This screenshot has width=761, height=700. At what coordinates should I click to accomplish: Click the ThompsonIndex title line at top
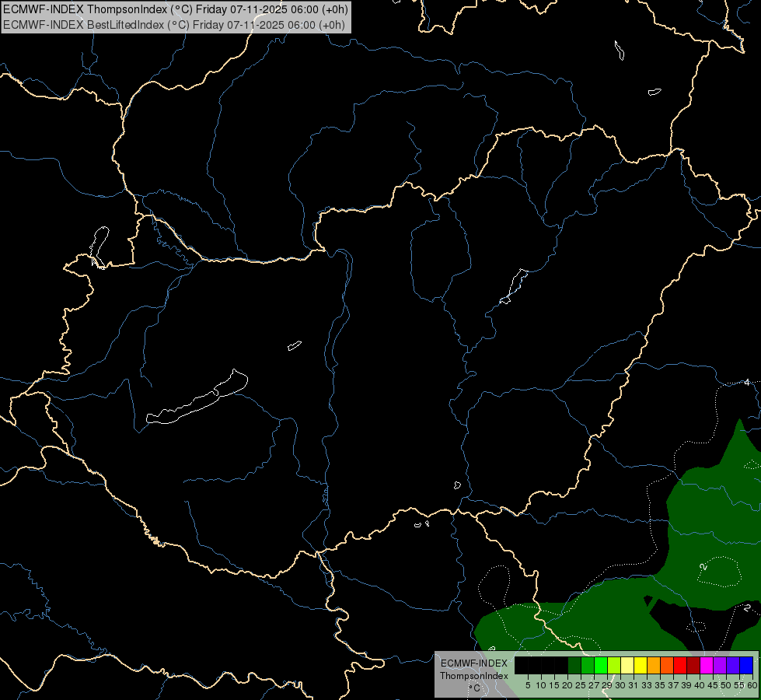pyautogui.click(x=175, y=9)
